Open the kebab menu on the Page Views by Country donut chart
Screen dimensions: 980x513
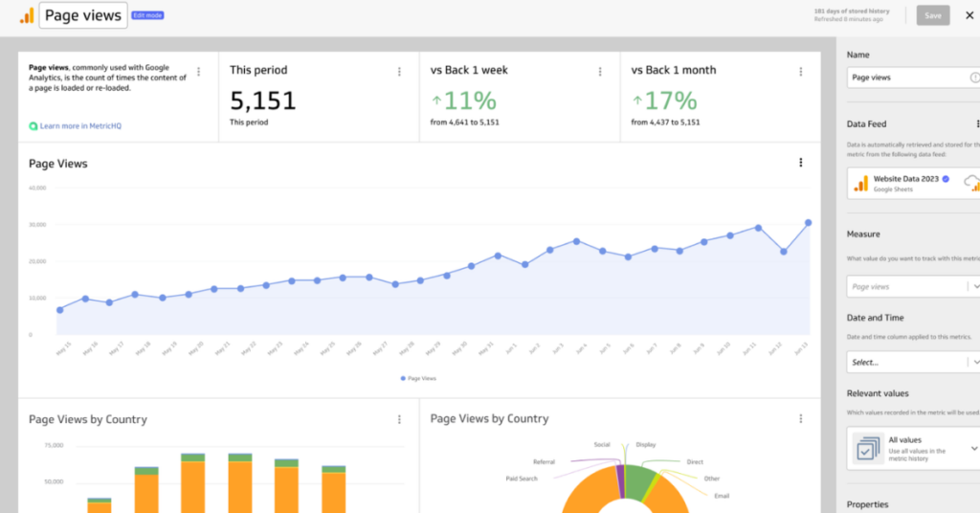[801, 418]
